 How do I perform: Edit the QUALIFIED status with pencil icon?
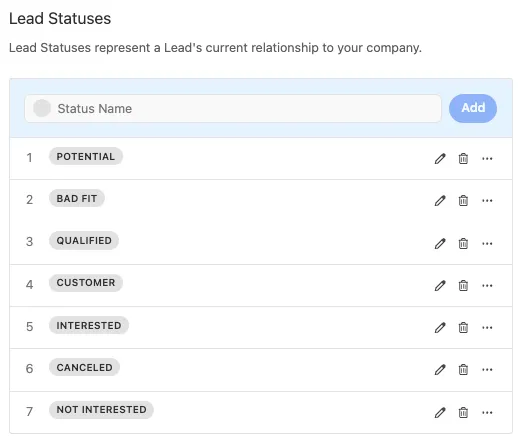point(440,244)
